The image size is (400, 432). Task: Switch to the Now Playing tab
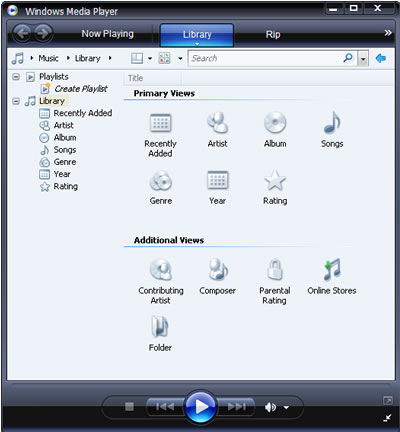pos(107,34)
